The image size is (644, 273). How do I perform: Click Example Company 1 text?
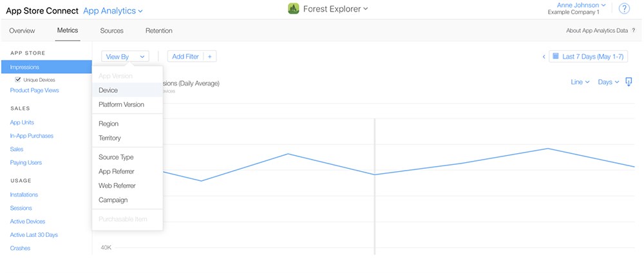click(573, 12)
